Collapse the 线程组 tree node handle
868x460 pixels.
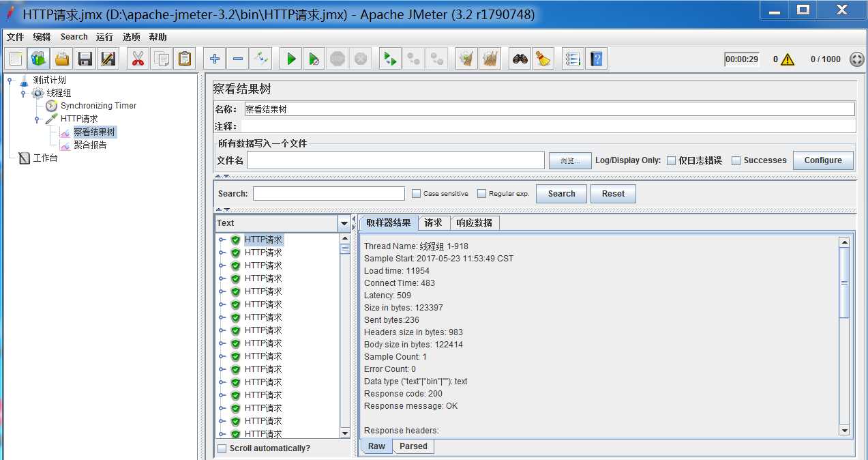pos(23,93)
